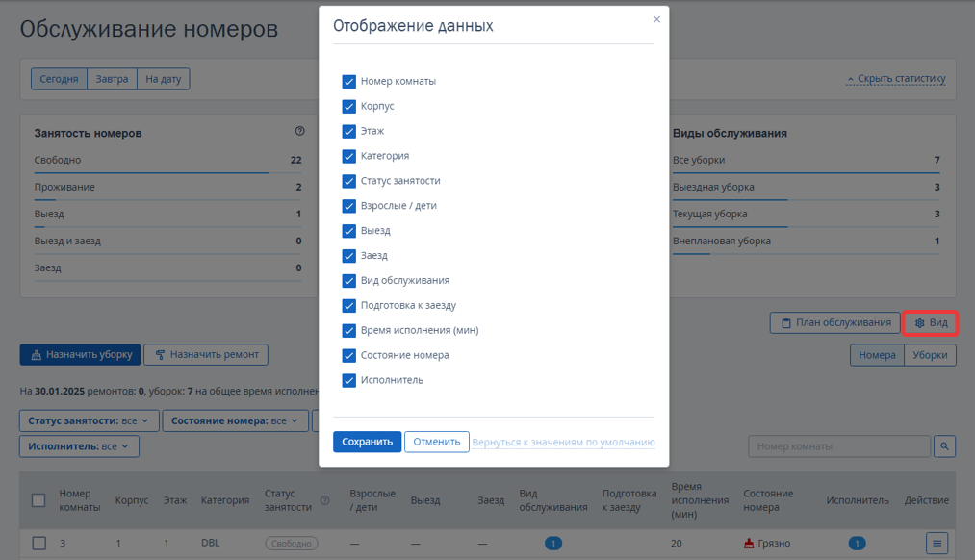The height and width of the screenshot is (560, 975).
Task: Select the Завтра date tab
Action: click(112, 79)
